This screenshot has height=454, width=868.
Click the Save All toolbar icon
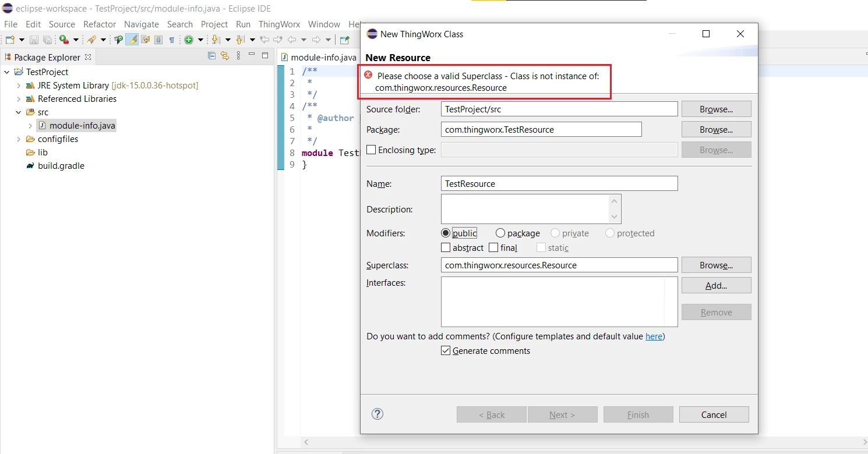(47, 40)
